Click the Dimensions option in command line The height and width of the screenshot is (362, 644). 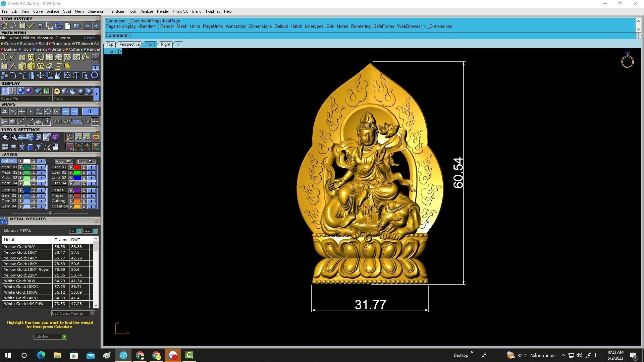pos(260,26)
